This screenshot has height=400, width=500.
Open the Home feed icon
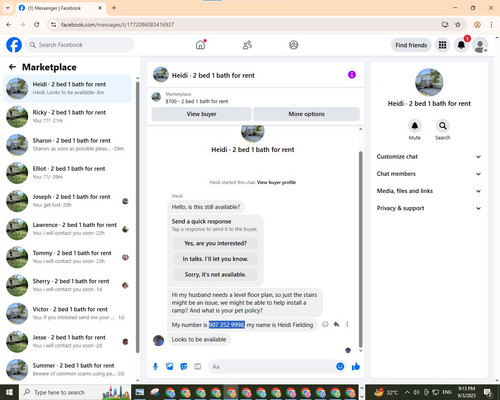(x=201, y=45)
